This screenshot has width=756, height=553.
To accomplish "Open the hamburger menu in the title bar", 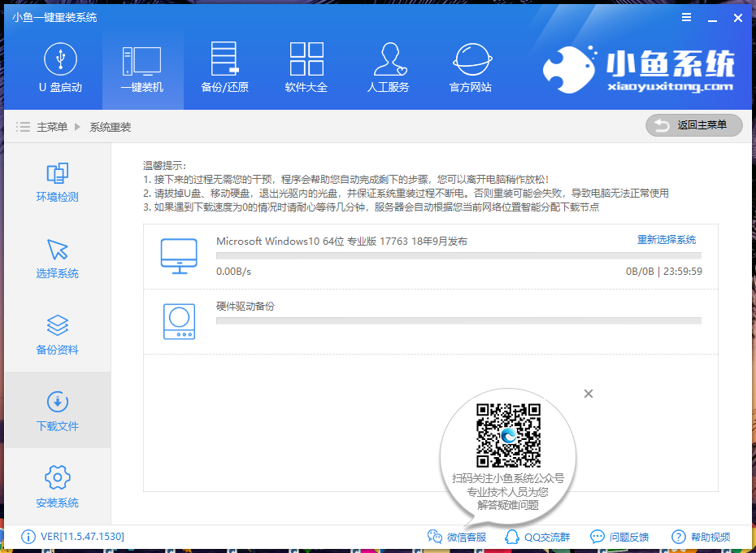I will [687, 17].
